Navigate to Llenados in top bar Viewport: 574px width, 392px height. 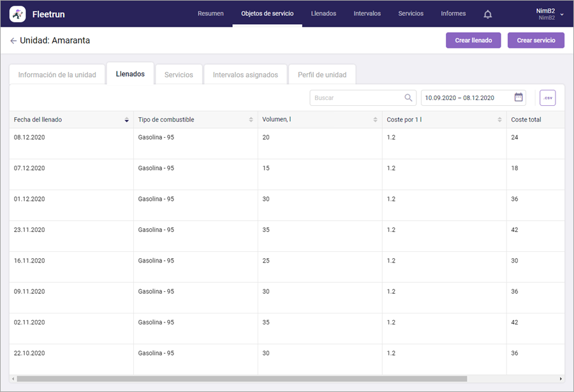[323, 13]
